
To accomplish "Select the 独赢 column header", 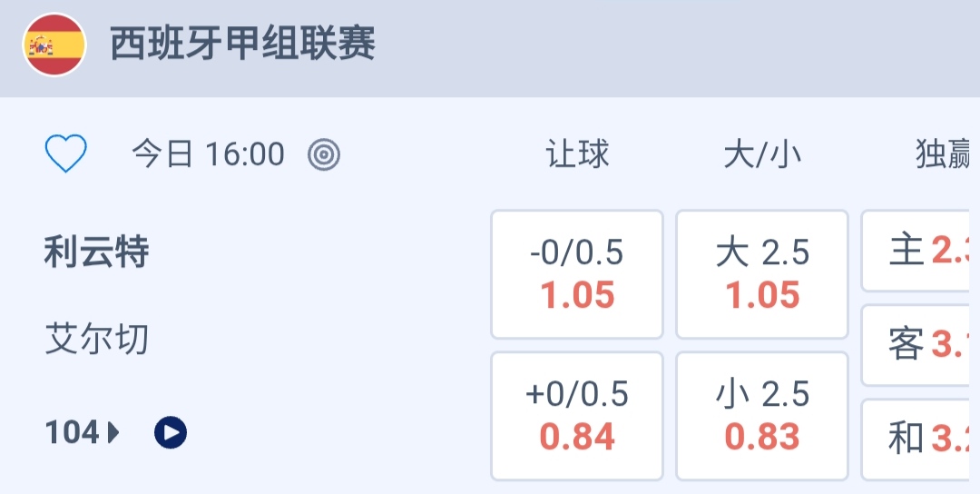I will pyautogui.click(x=944, y=154).
